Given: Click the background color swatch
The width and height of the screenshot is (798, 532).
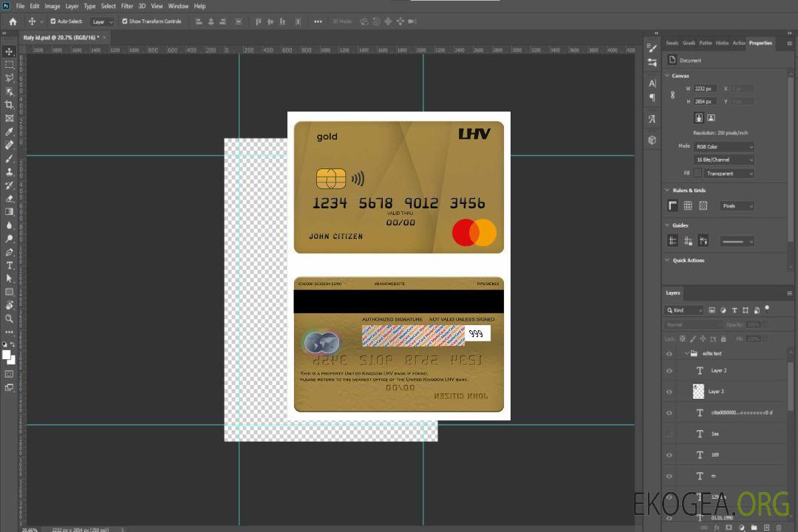Looking at the screenshot, I should [12, 360].
